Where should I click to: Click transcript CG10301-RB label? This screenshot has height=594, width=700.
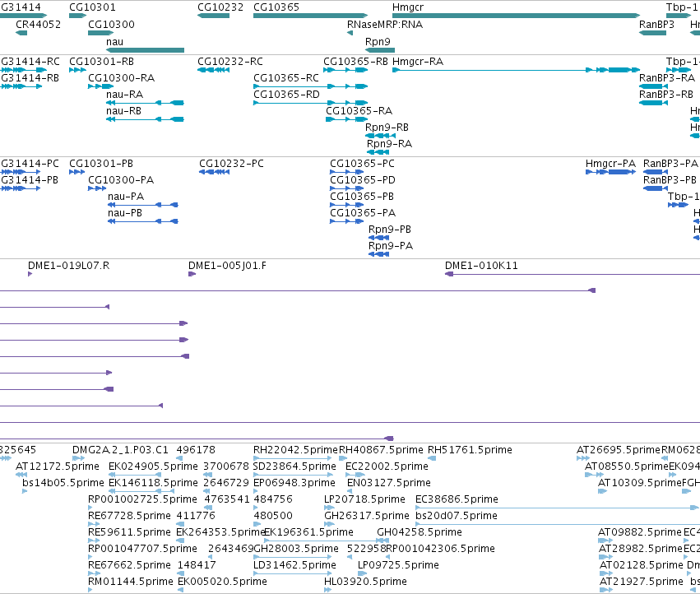tap(101, 61)
